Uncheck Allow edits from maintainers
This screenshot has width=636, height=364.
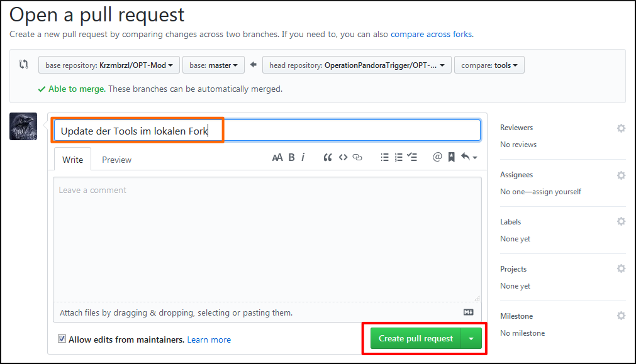click(62, 338)
